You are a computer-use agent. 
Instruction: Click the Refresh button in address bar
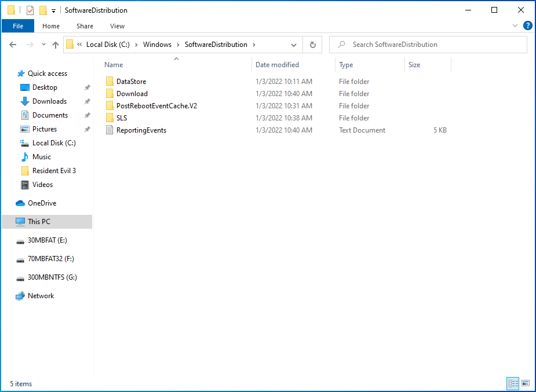click(x=312, y=45)
